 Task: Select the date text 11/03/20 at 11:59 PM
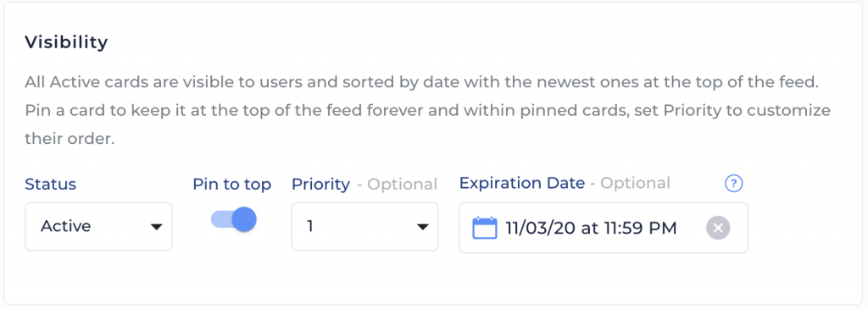click(591, 228)
